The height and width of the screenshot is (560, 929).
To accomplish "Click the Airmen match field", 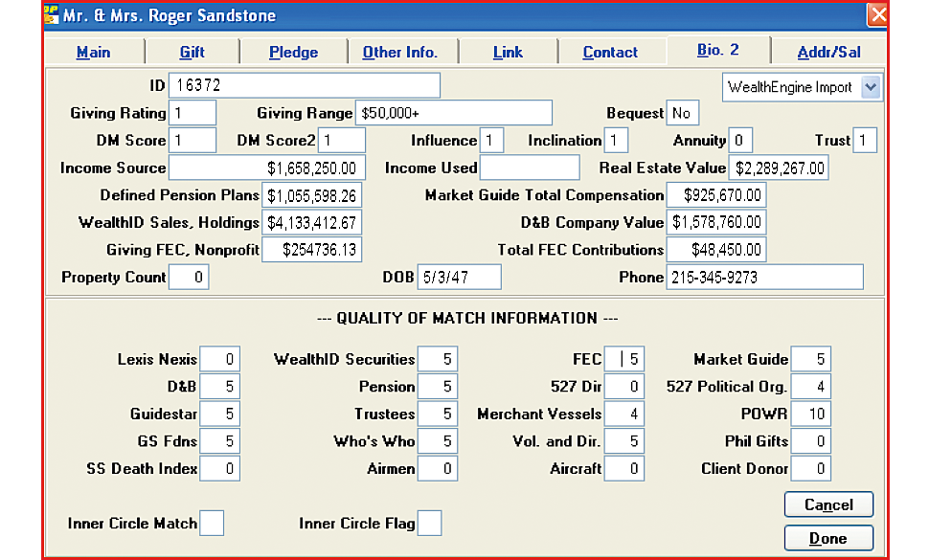I will point(438,468).
